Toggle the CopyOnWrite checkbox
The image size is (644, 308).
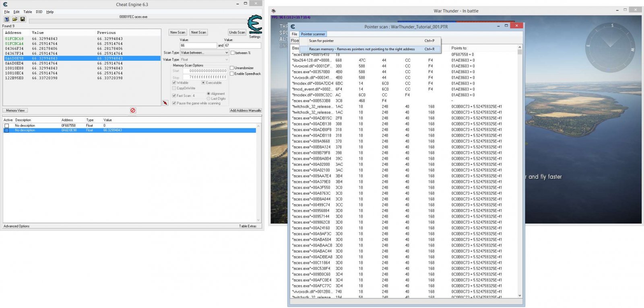click(x=174, y=88)
